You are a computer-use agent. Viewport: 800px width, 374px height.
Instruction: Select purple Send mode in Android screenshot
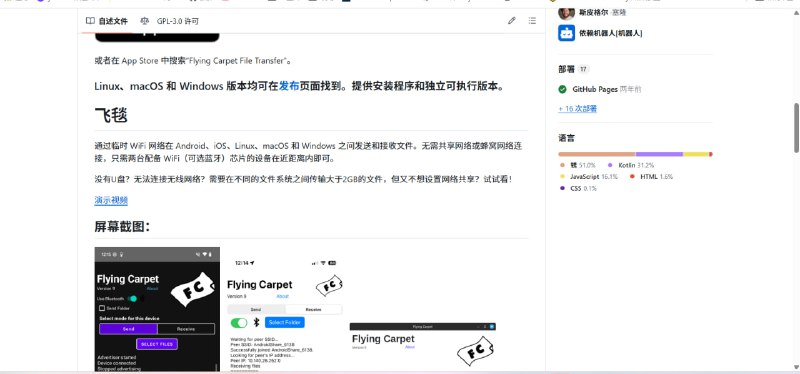coord(129,329)
